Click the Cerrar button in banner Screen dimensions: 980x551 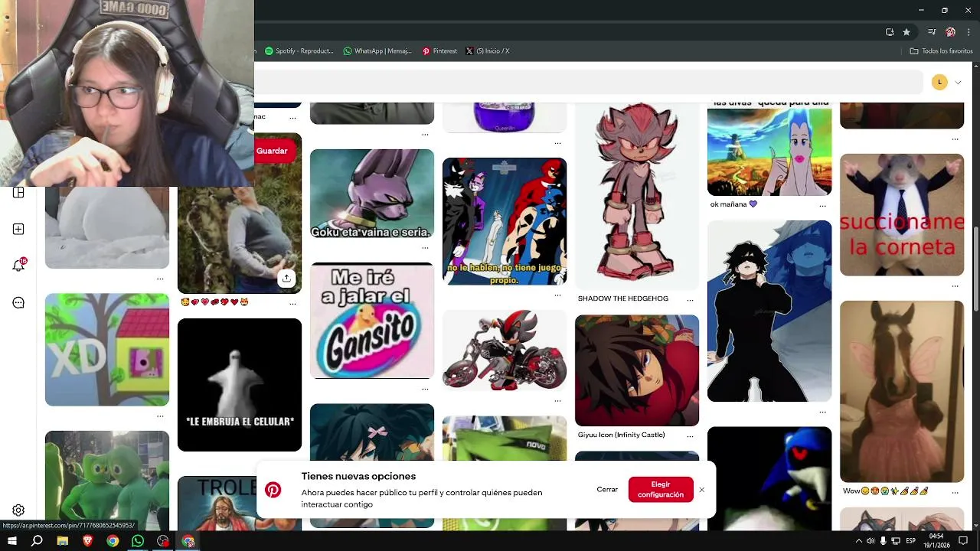tap(607, 490)
